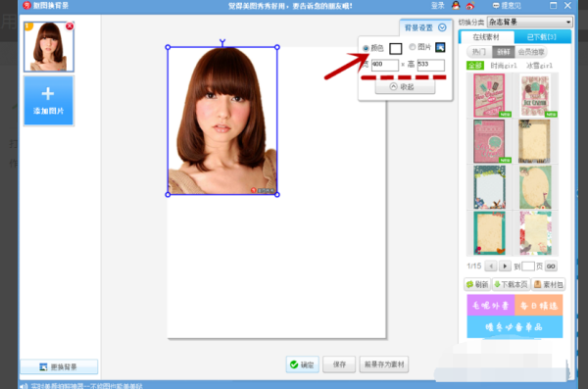Collapse the 背景设置 panel chevron
588x389 pixels.
point(442,27)
